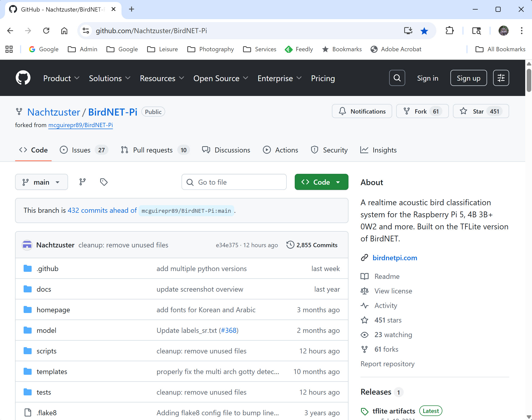The image size is (532, 420).
Task: Open the tags icon next to branches
Action: (x=104, y=182)
